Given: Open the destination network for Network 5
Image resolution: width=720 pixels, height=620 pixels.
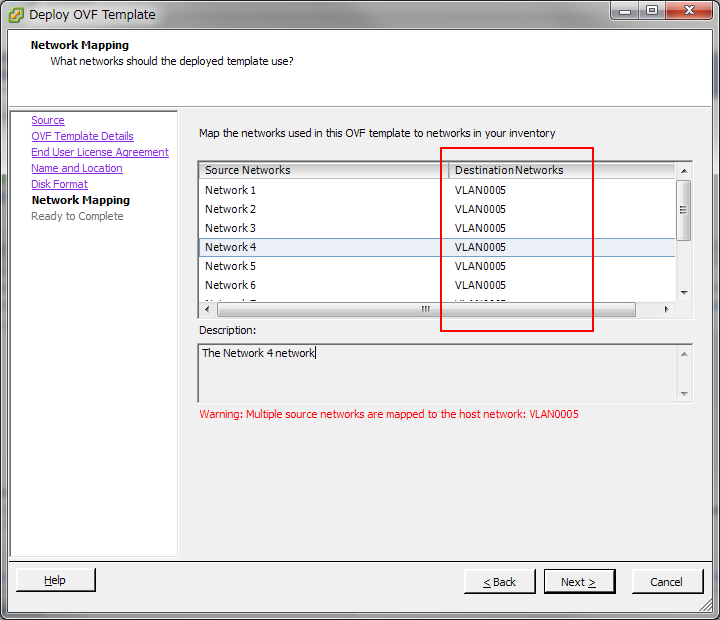Looking at the screenshot, I should (480, 266).
